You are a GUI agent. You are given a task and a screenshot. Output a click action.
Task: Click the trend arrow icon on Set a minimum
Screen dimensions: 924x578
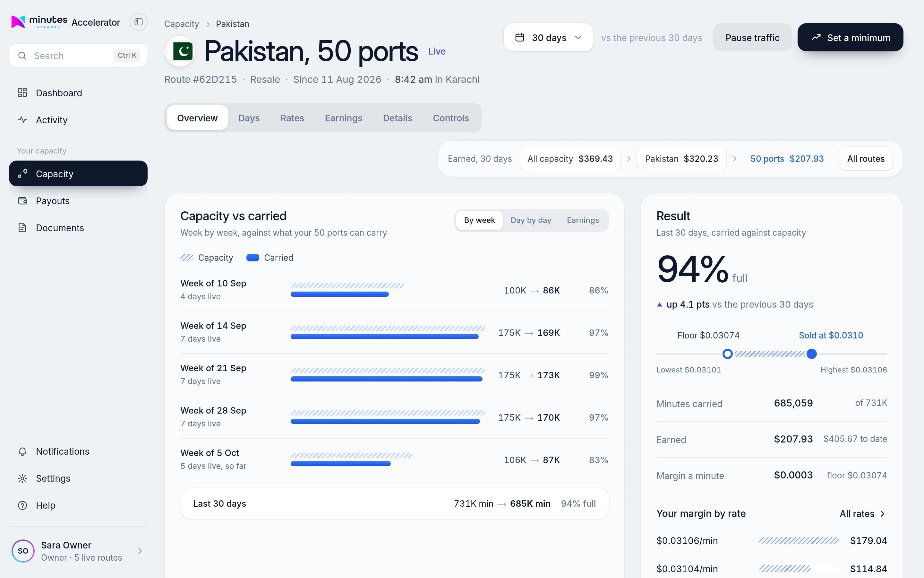tap(816, 38)
